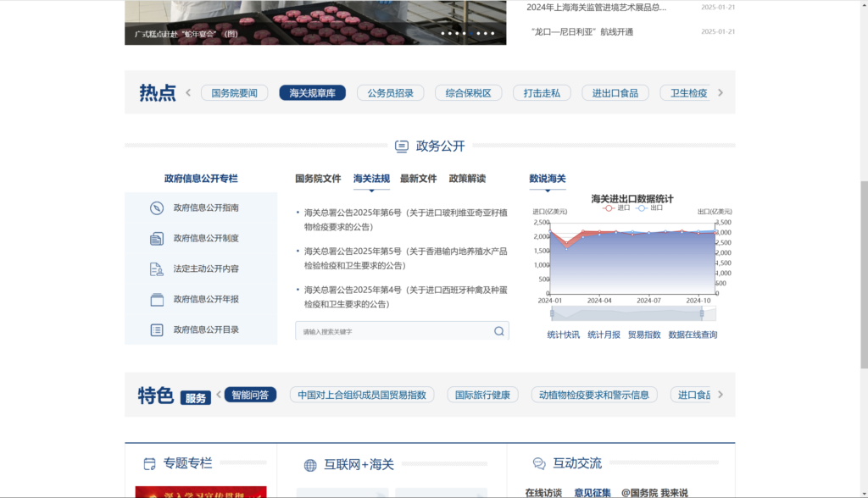Click the right handle of chart range slider
The height and width of the screenshot is (498, 868).
click(x=702, y=313)
